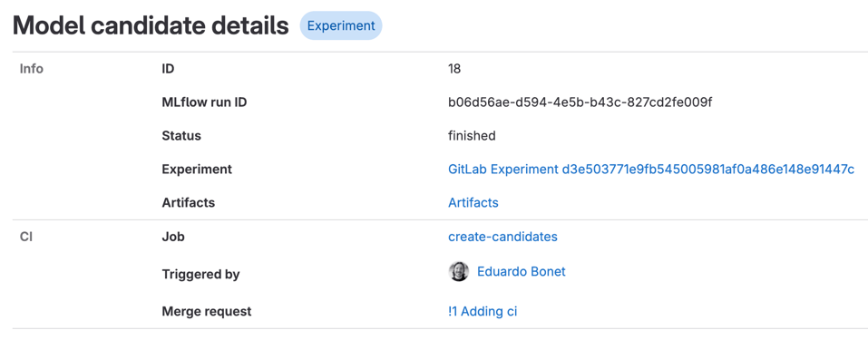Open the create-candidates job link

pyautogui.click(x=502, y=237)
